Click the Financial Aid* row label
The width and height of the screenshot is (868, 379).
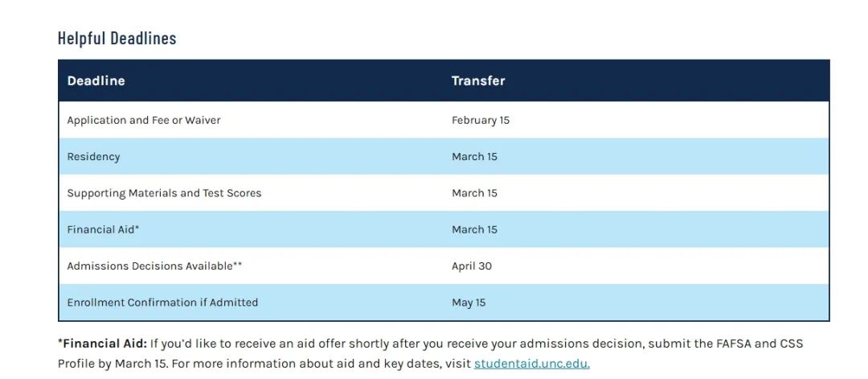pyautogui.click(x=103, y=229)
